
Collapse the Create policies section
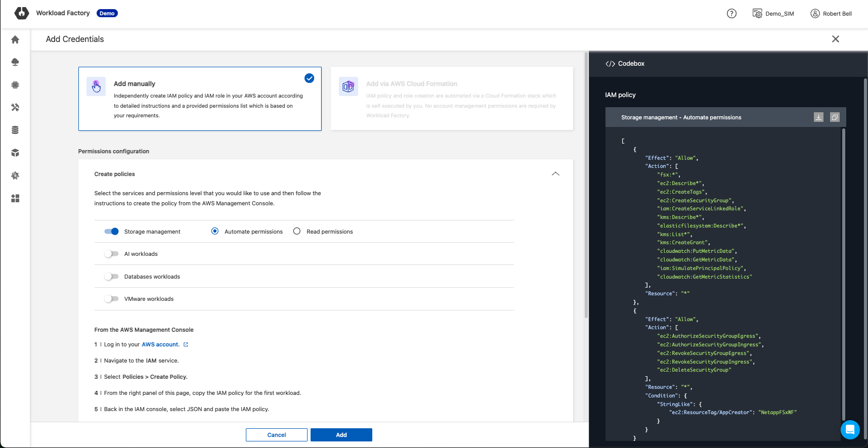(x=555, y=174)
